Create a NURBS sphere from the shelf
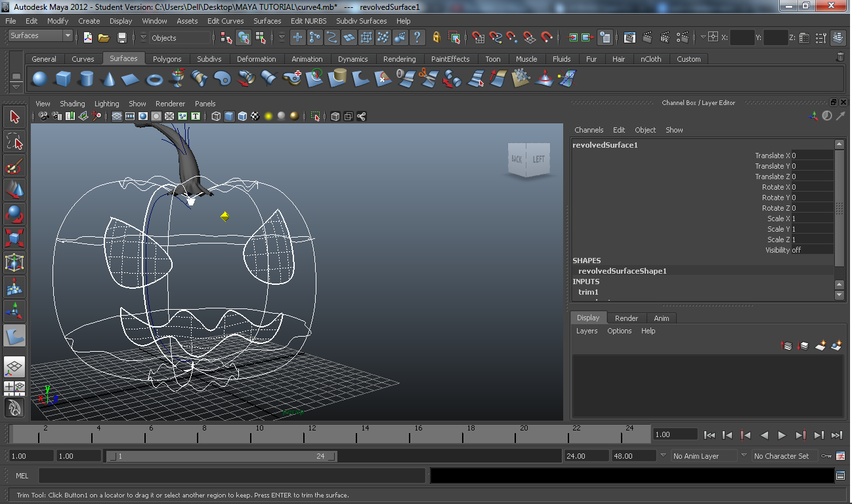 [40, 79]
